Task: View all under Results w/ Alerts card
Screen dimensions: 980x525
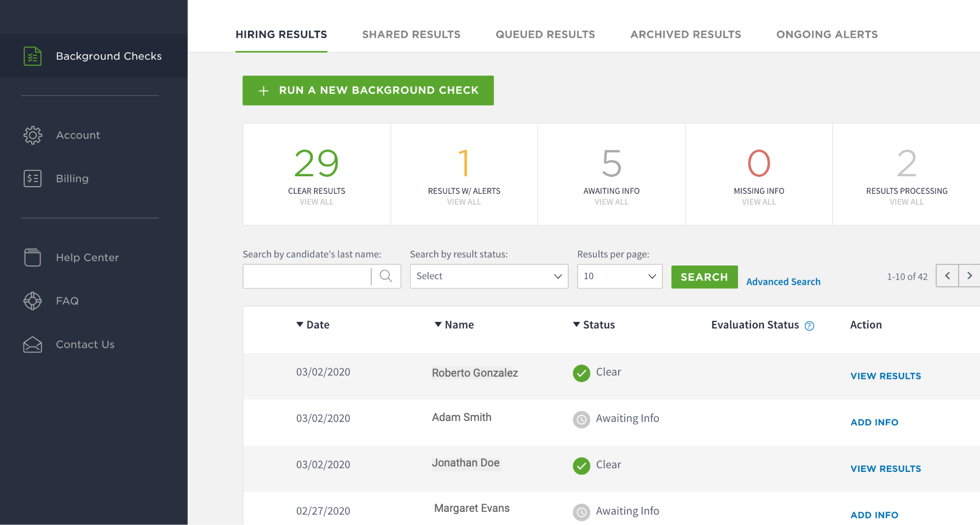Action: pyautogui.click(x=464, y=202)
